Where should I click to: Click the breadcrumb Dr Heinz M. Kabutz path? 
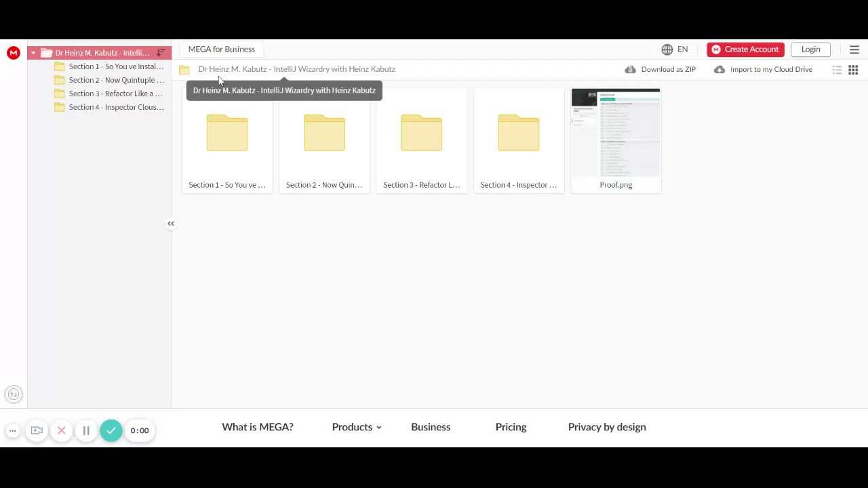pos(296,69)
